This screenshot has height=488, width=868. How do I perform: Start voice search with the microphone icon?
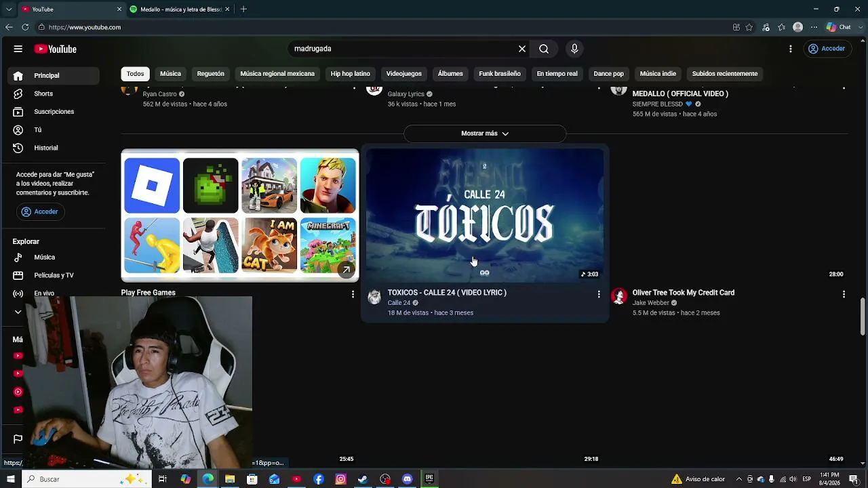(x=574, y=49)
